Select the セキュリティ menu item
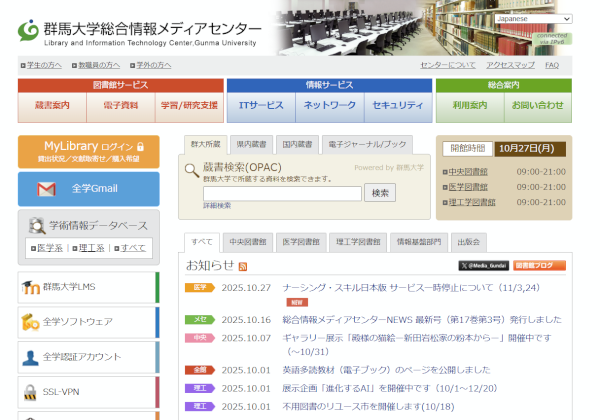The height and width of the screenshot is (420, 600). tap(398, 107)
